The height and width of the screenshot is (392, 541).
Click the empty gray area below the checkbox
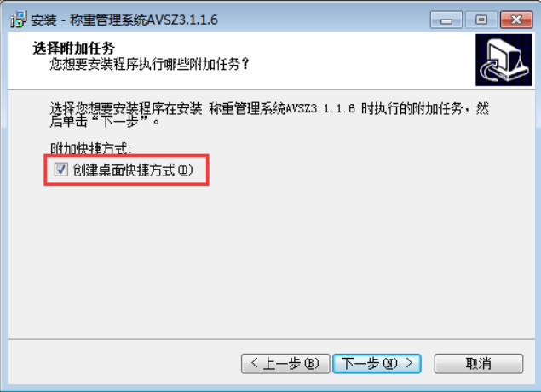point(269,262)
